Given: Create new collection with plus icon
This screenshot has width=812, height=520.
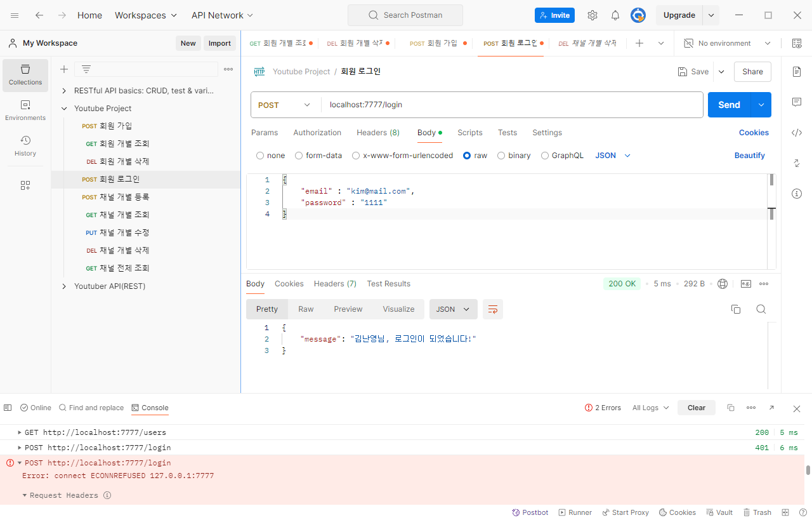Looking at the screenshot, I should (64, 69).
